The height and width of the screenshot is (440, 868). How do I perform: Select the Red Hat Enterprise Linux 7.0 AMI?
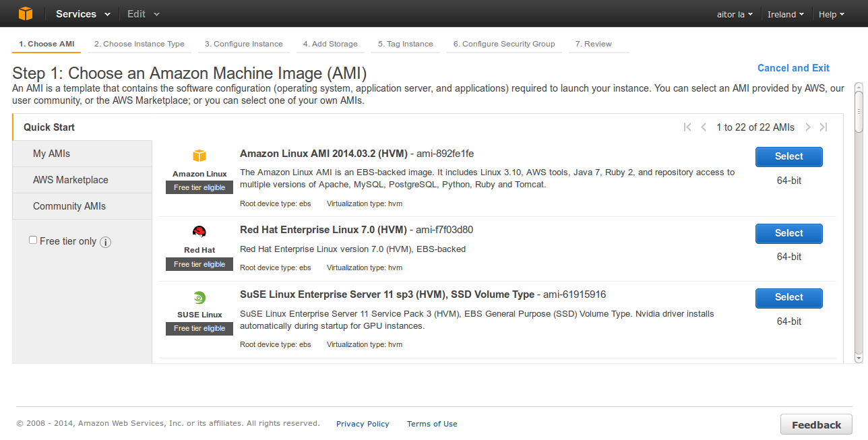point(788,233)
